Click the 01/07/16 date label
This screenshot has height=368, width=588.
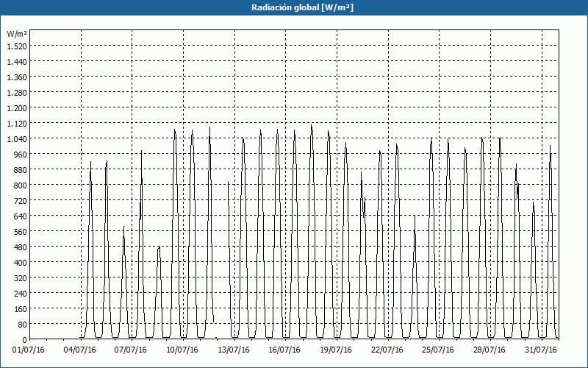point(29,350)
